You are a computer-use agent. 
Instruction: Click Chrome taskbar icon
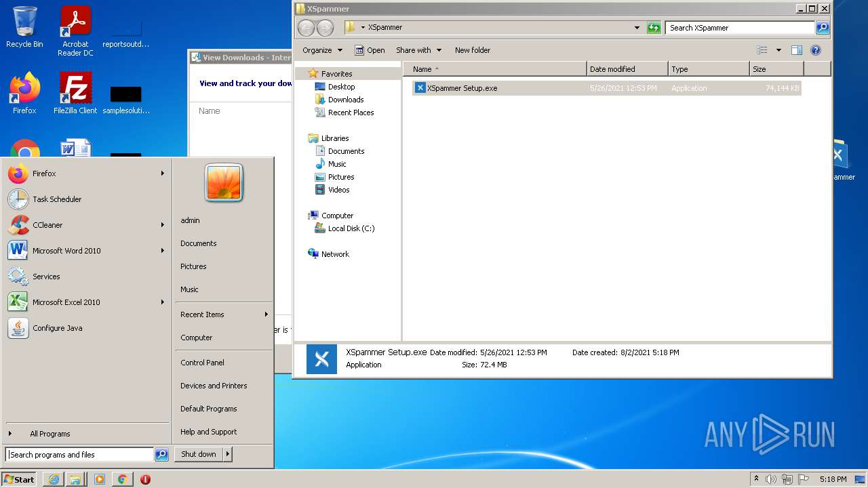122,479
